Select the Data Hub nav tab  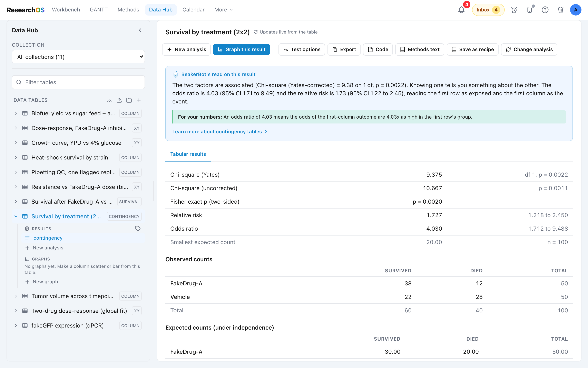pos(161,10)
